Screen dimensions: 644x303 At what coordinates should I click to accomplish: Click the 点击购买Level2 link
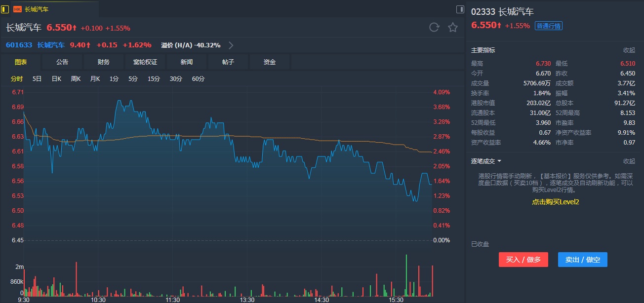point(555,202)
